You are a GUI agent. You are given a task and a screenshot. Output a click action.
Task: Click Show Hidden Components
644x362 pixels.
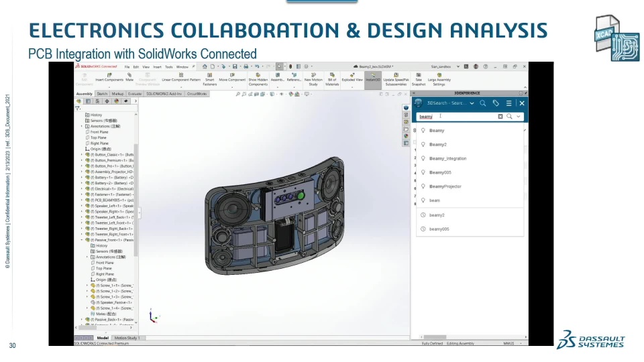(258, 80)
